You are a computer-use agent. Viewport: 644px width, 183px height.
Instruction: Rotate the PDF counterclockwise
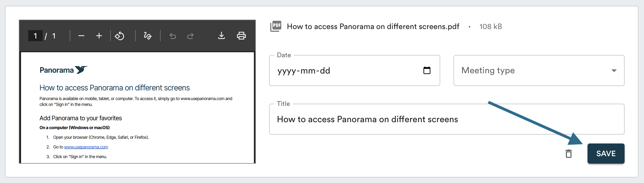120,36
